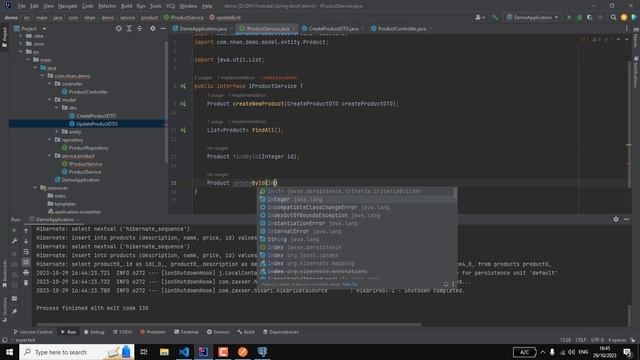Open Visual Studio Code from taskbar
Viewport: 640px width, 360px height.
tap(184, 352)
